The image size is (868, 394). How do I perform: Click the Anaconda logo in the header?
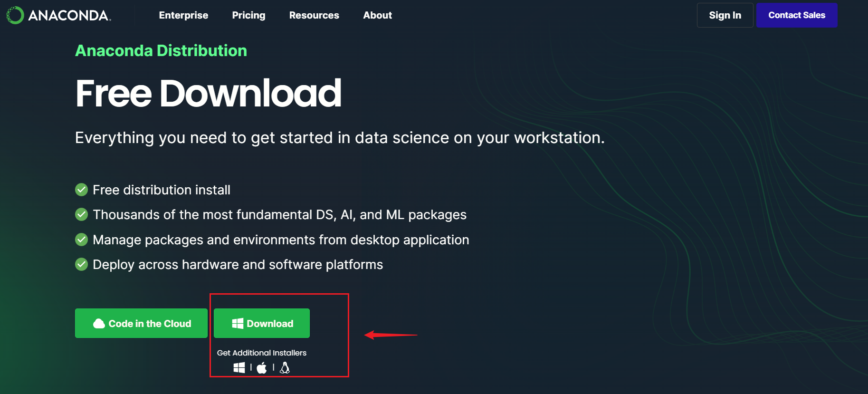pyautogui.click(x=58, y=15)
